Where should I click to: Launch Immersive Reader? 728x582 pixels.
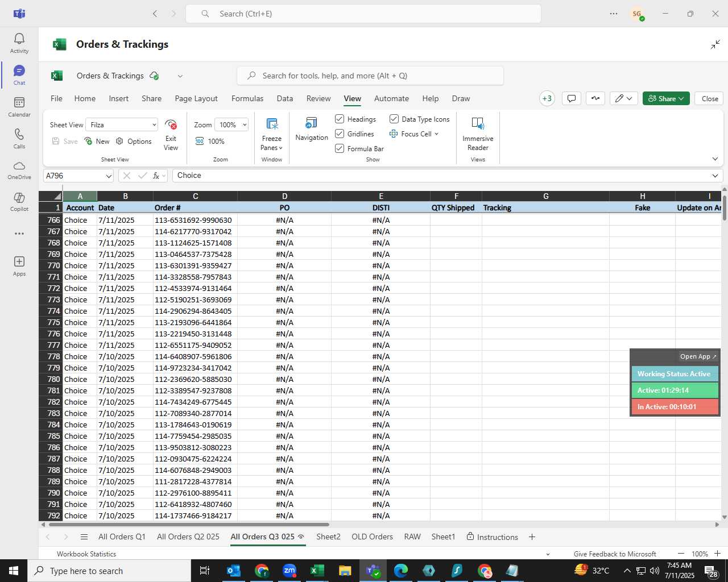coord(478,135)
